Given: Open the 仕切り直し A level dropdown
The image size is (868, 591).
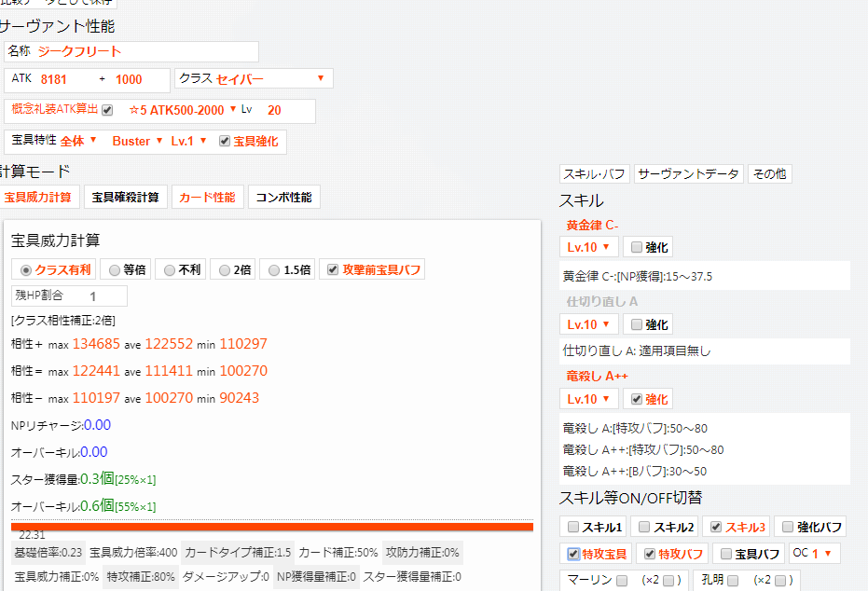Looking at the screenshot, I should tap(589, 324).
